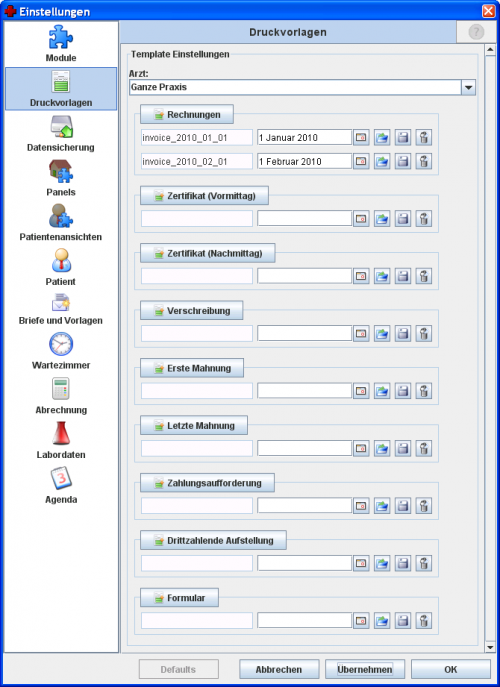Screen dimensions: 500x687
Task: Click the Ganze Praxis combo box
Action: (x=302, y=87)
